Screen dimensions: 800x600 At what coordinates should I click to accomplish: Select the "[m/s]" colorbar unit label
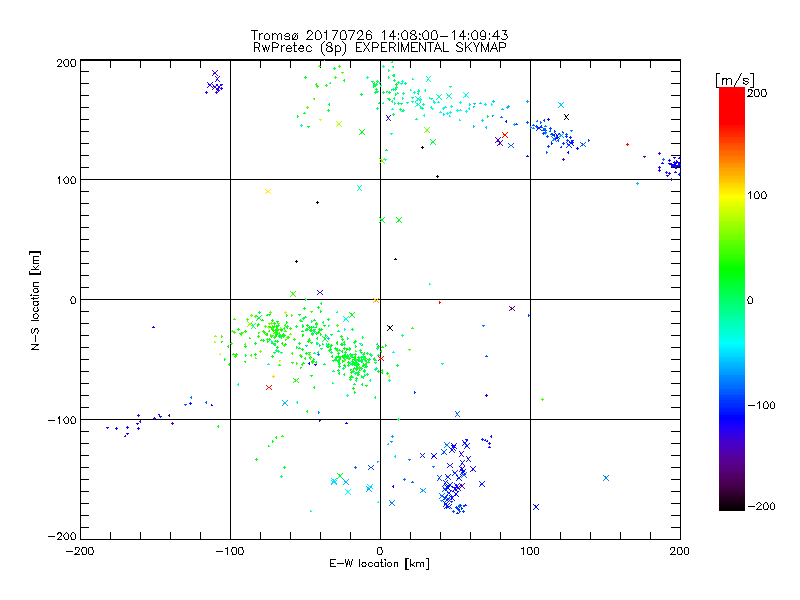pos(735,80)
